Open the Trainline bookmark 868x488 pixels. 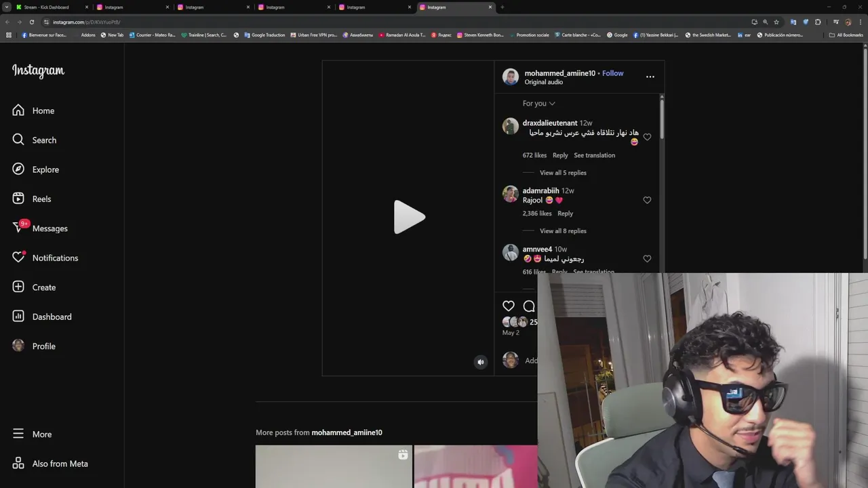click(203, 35)
